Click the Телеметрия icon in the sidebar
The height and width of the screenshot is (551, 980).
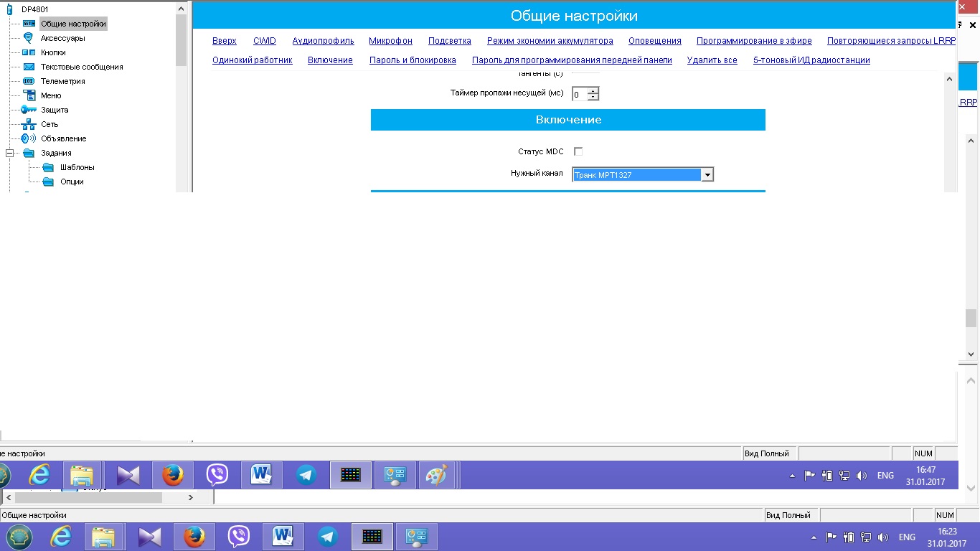(29, 81)
